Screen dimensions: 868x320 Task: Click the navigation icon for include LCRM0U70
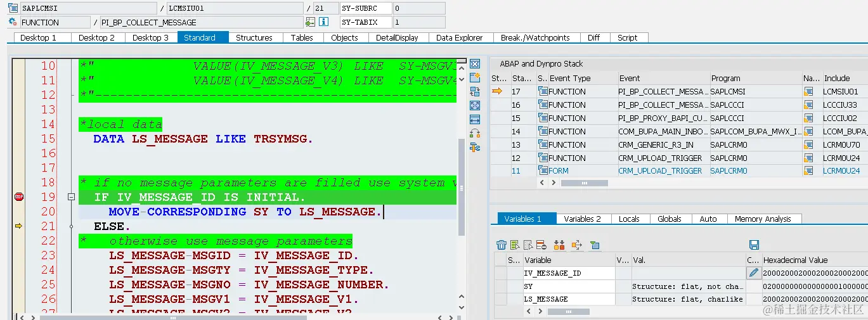pyautogui.click(x=808, y=145)
